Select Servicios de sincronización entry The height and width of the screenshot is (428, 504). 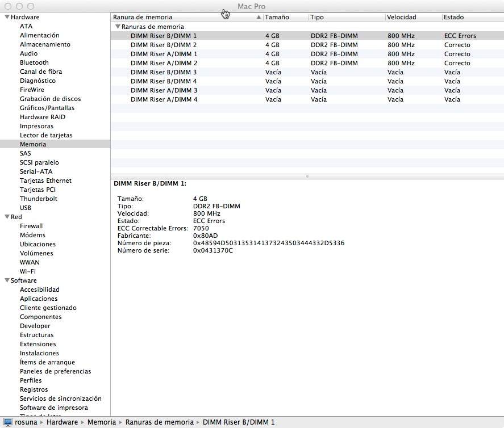click(x=60, y=398)
